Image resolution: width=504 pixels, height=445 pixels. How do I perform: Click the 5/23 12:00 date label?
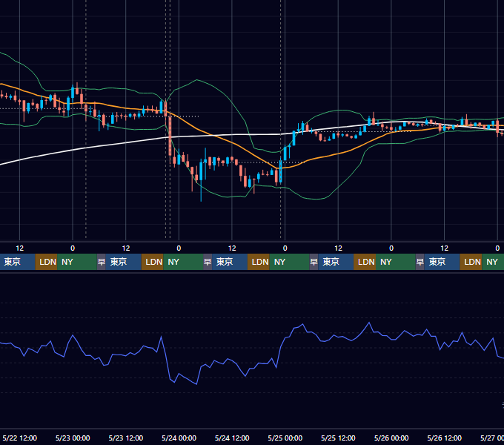point(126,438)
